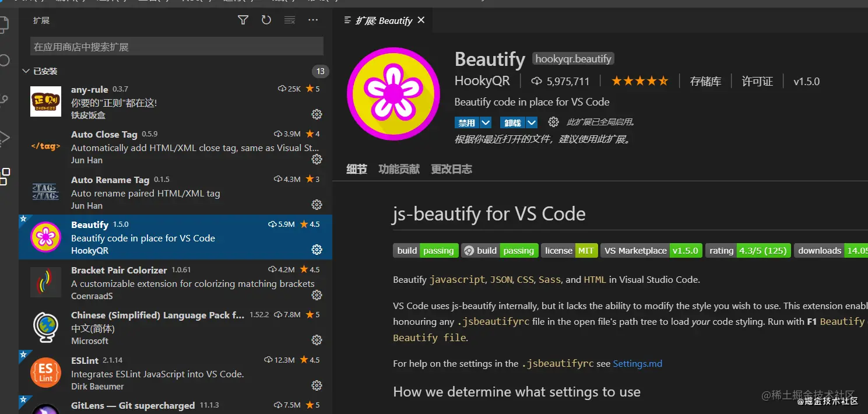Click the Bracket Pair Colorizer icon
The height and width of the screenshot is (414, 868).
pyautogui.click(x=45, y=282)
